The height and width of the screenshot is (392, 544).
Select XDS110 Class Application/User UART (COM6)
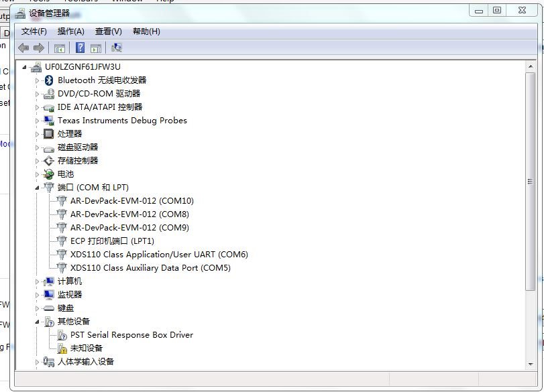[x=159, y=255]
